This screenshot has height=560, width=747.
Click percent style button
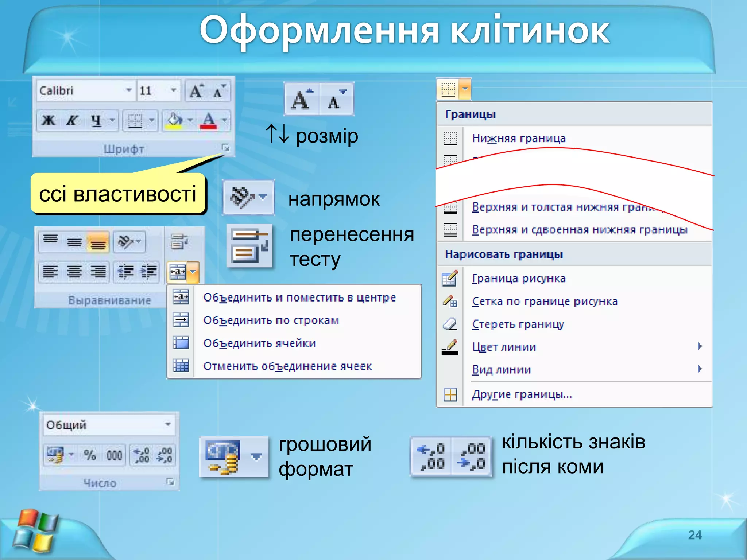90,455
